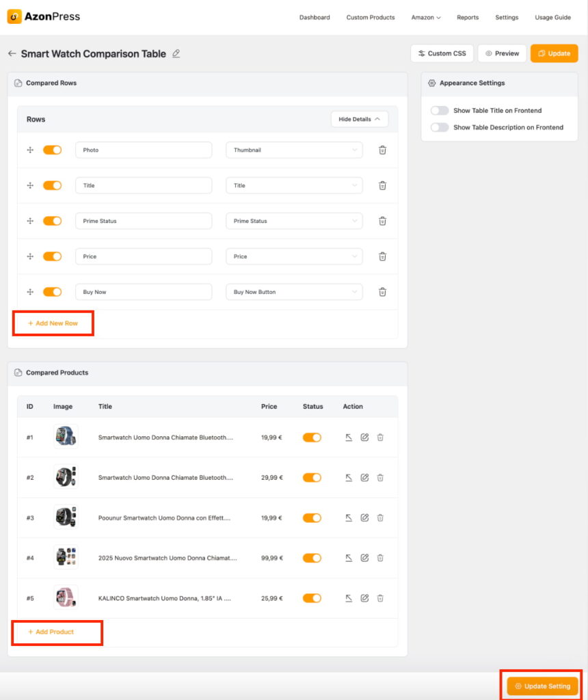Viewport: 588px width, 700px height.
Task: Toggle the Photo row switch off
Action: tap(52, 150)
